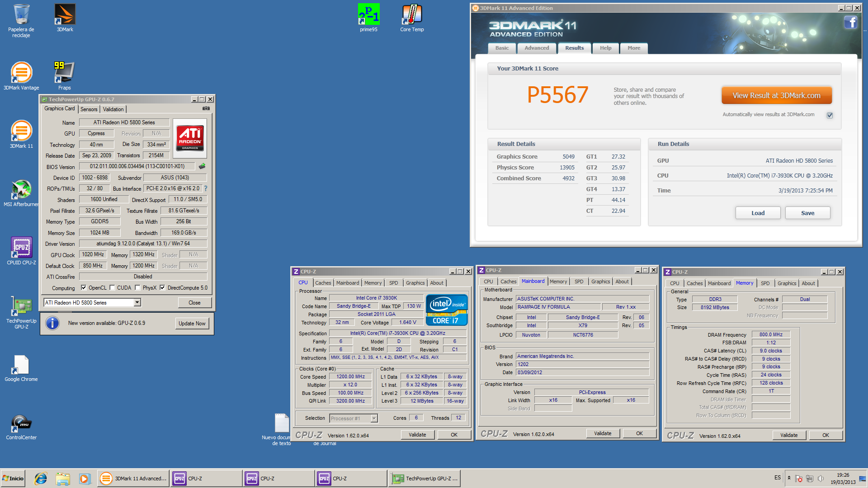868x488 pixels.
Task: Click the ES language indicator in taskbar
Action: click(777, 478)
